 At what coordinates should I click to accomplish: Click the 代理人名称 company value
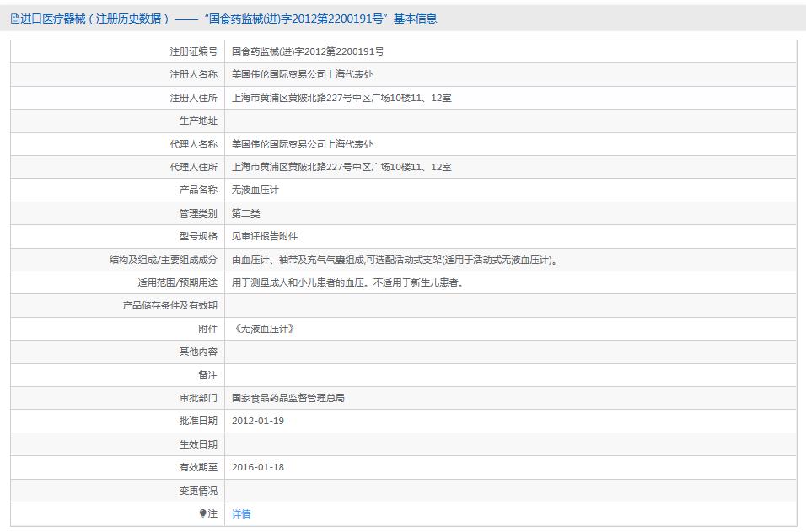coord(303,144)
